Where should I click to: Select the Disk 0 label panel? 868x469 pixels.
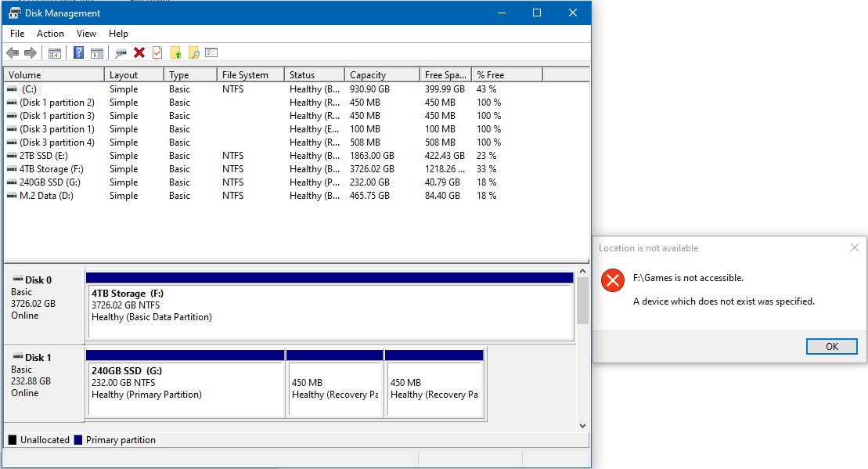(x=45, y=305)
